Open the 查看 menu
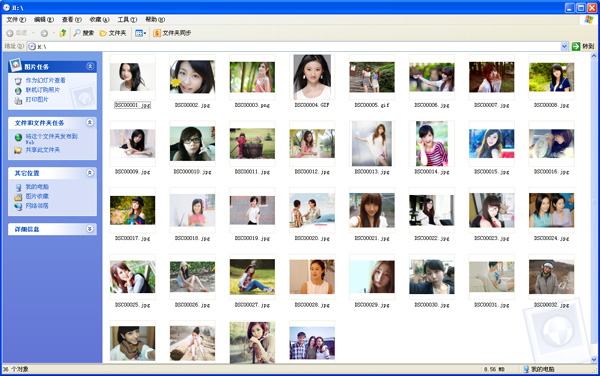Viewport: 600px width, 376px height. 72,20
